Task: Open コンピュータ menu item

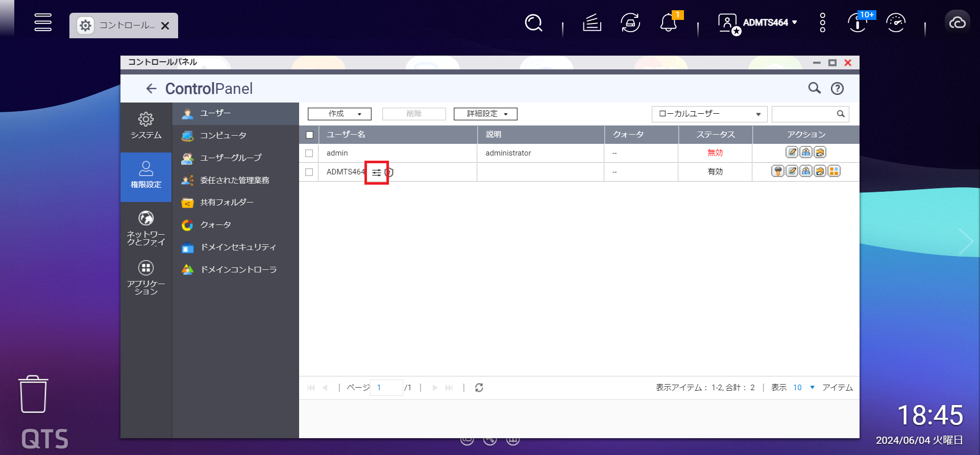Action: [235, 136]
